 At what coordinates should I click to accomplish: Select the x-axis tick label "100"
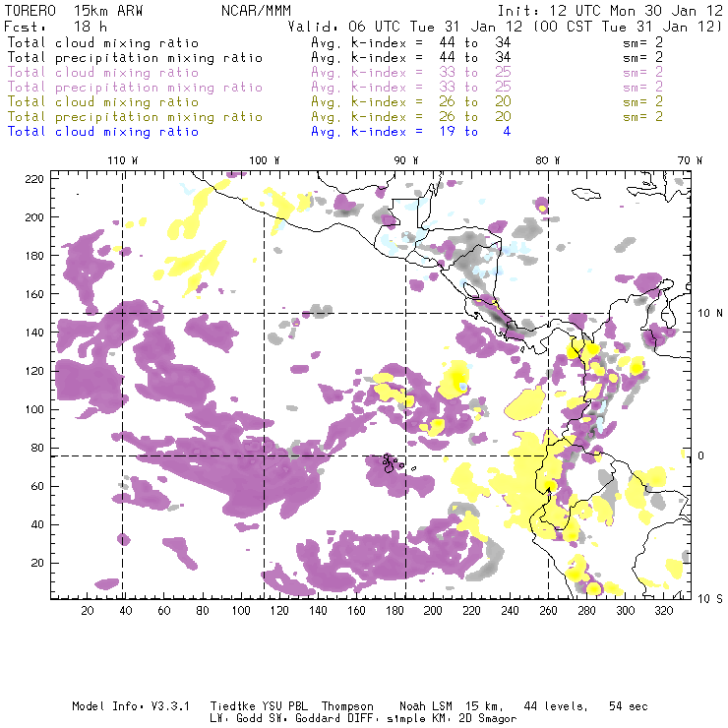click(241, 611)
